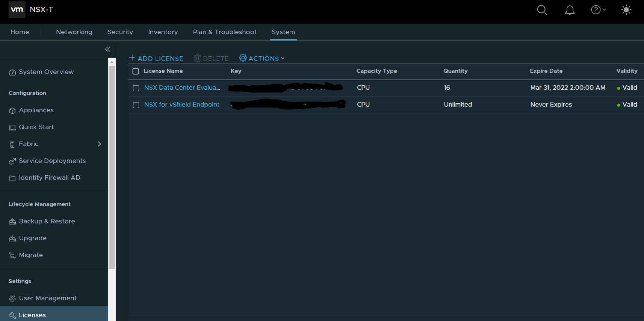Click the Quick Start laptop icon
644x321 pixels.
coord(12,127)
